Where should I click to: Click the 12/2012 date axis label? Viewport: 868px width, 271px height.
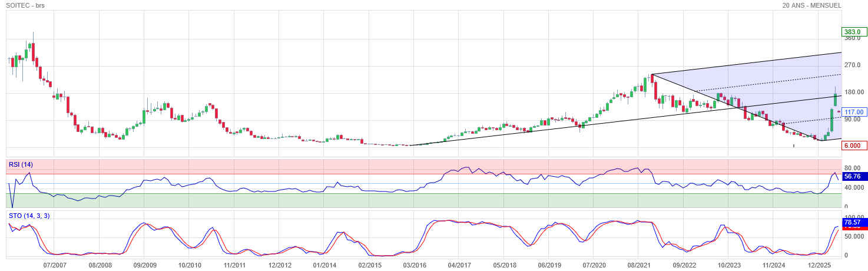click(x=280, y=266)
